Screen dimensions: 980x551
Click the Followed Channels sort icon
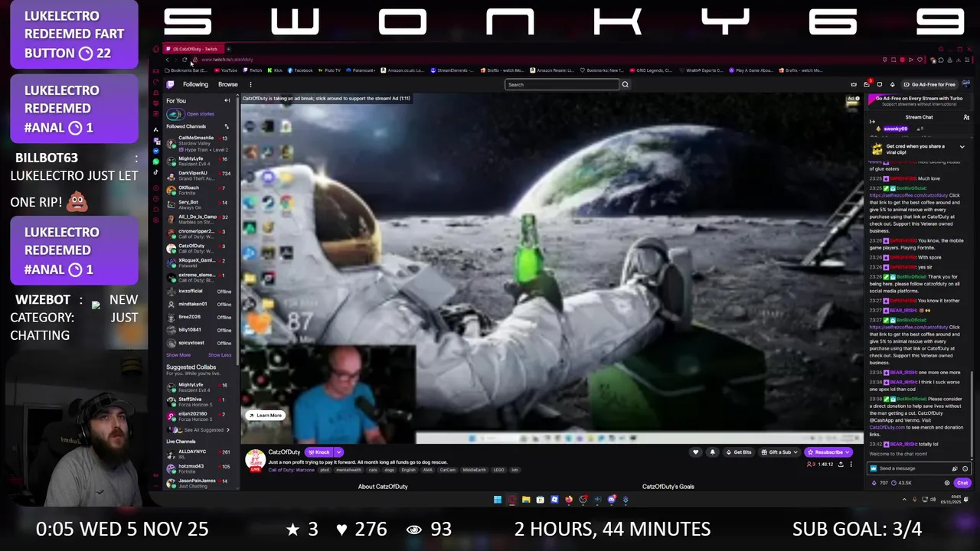[227, 126]
